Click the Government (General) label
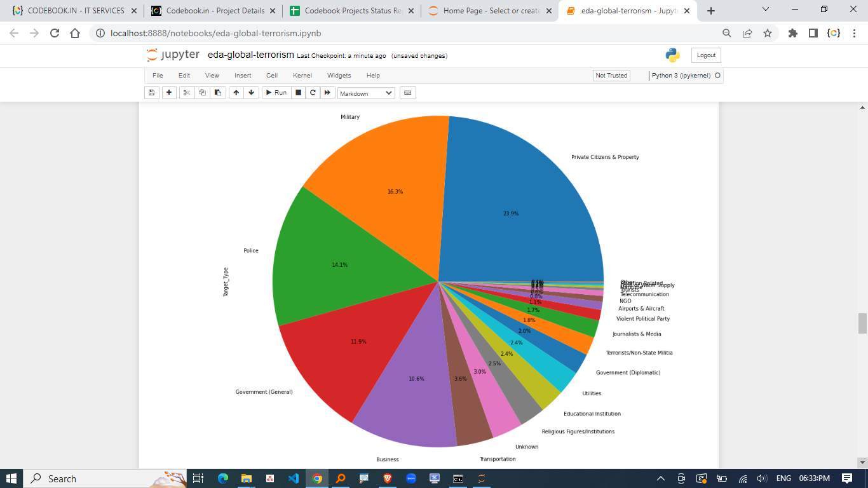Screen dimensions: 868x488 [x=264, y=392]
